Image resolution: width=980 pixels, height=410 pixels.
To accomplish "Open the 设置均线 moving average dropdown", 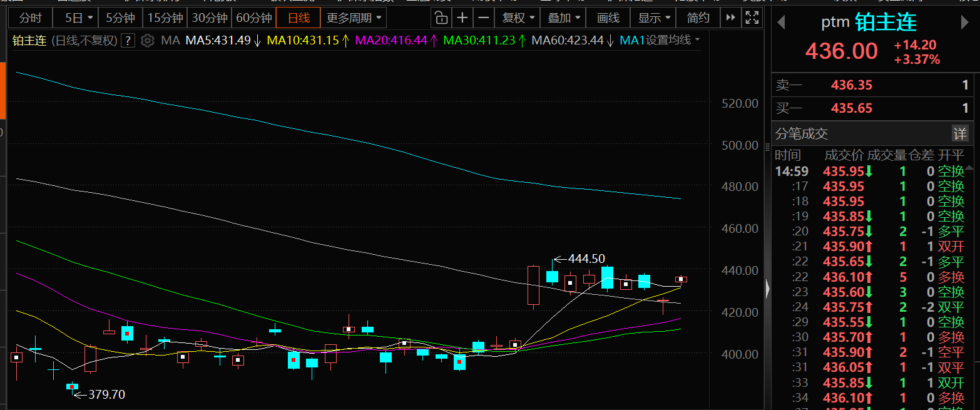I will tap(673, 41).
